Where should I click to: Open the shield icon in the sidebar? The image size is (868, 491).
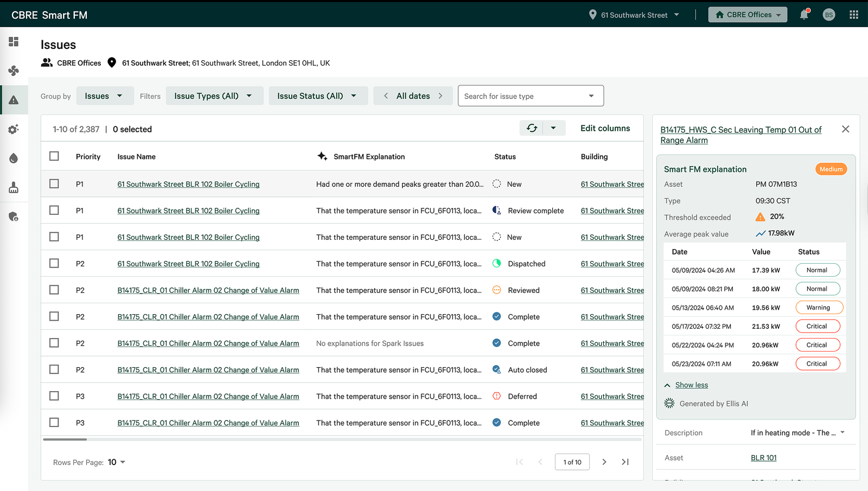(x=14, y=216)
